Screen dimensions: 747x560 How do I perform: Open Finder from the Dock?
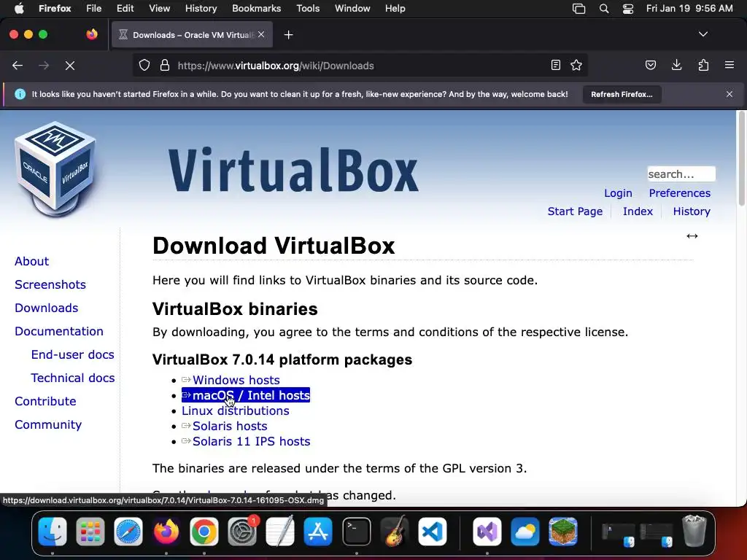[x=53, y=531]
